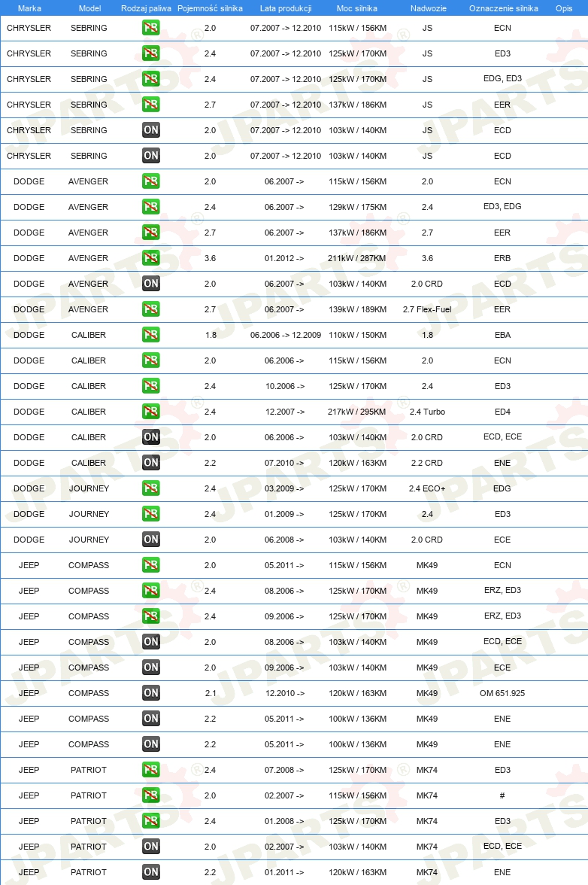Select the '12.2010 ->' production date cell

[x=285, y=693]
